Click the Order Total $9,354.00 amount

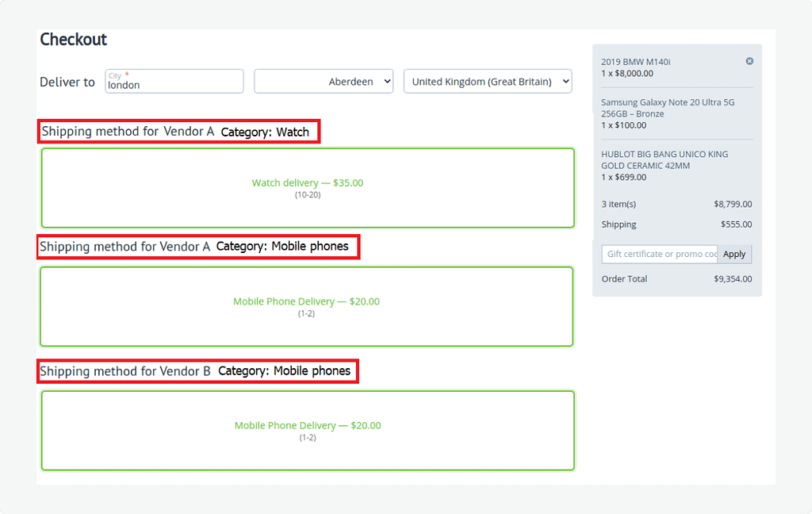pos(733,278)
